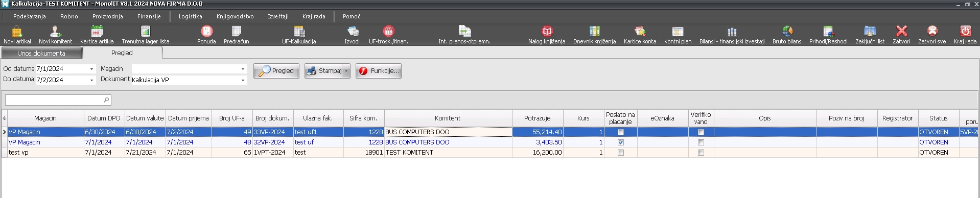Click the grid search input field
This screenshot has height=198, width=980.
click(x=54, y=100)
